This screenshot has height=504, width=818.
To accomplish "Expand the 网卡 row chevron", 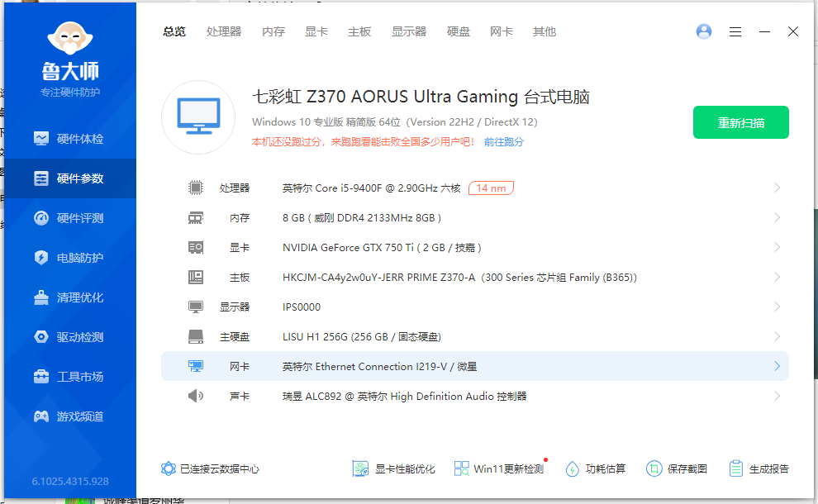I will [x=777, y=367].
